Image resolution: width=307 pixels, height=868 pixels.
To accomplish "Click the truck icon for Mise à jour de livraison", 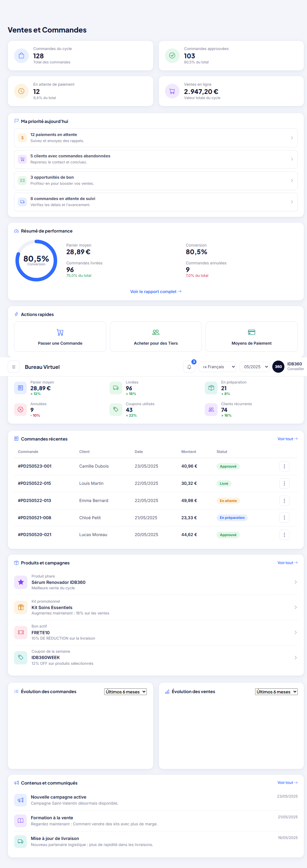I will [21, 841].
